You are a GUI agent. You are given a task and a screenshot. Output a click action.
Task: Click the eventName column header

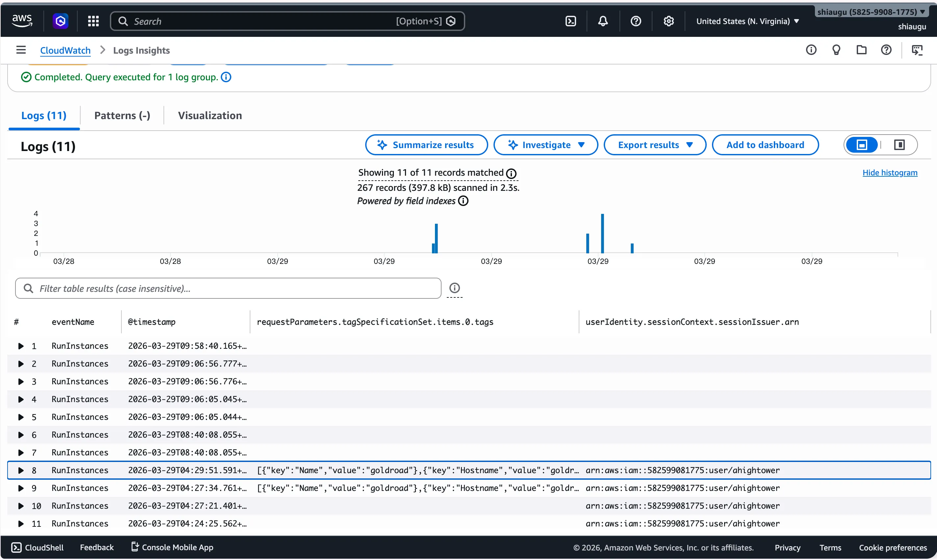(x=73, y=322)
